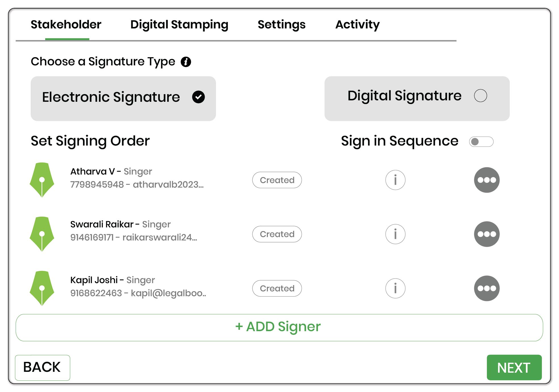
Task: Open more options for Kapil Joshi
Action: coord(487,288)
